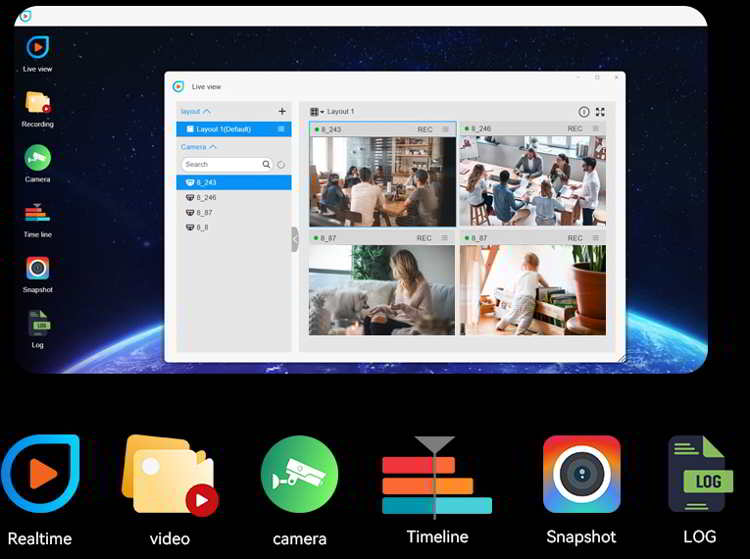Toggle REC above the woman with dog feed
Viewport: 750px width, 559px height.
click(424, 238)
